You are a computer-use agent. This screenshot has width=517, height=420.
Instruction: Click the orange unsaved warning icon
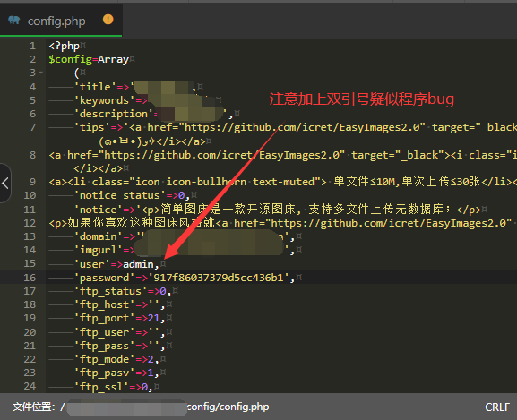(x=108, y=20)
